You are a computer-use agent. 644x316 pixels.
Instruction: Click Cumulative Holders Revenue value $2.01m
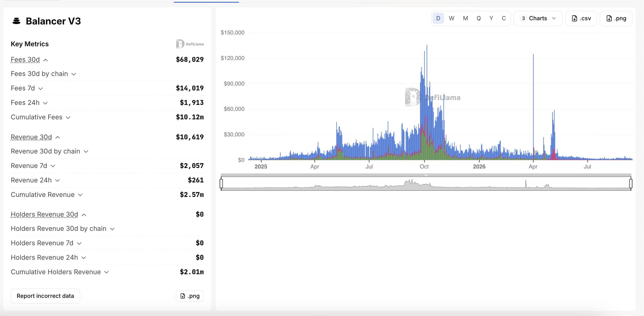pyautogui.click(x=192, y=272)
